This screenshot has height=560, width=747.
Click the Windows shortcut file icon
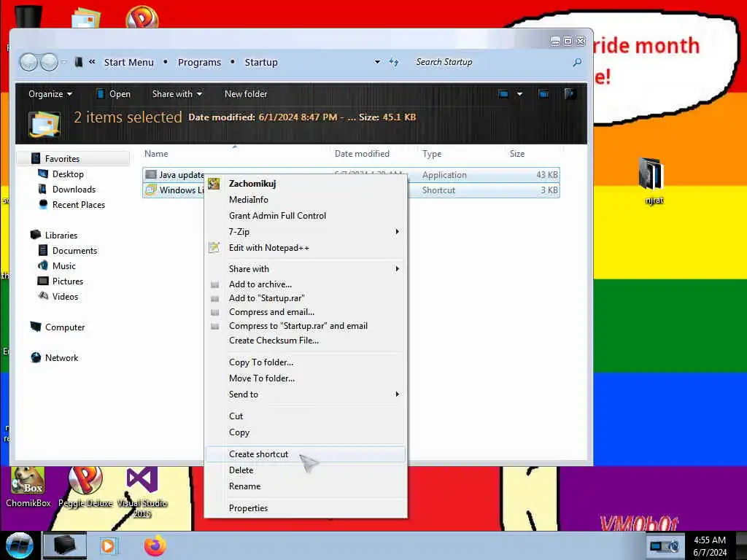pyautogui.click(x=151, y=190)
